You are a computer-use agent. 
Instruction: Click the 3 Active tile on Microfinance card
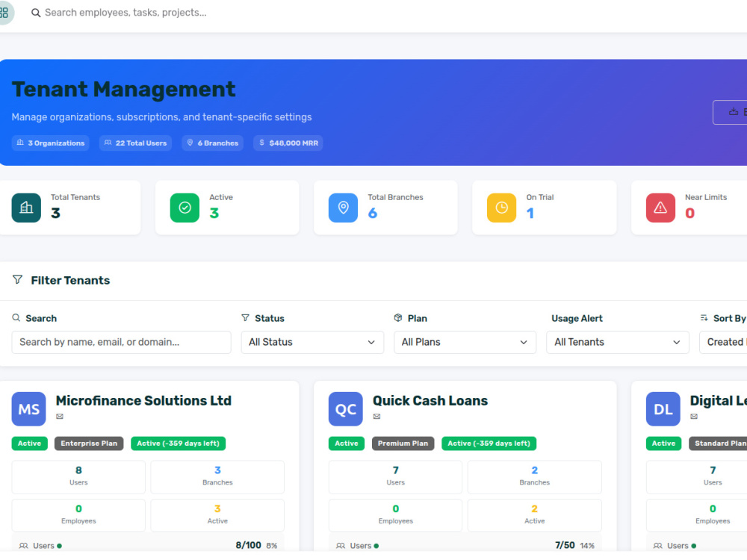click(217, 515)
